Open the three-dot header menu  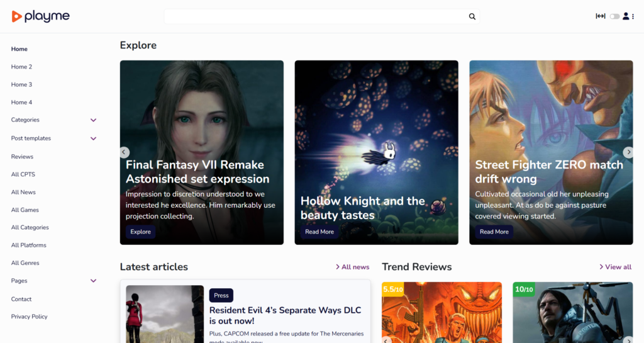(x=633, y=16)
